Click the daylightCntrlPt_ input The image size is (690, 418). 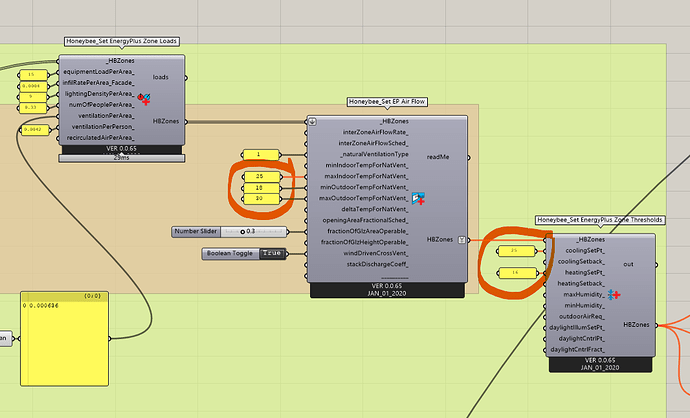tap(582, 339)
